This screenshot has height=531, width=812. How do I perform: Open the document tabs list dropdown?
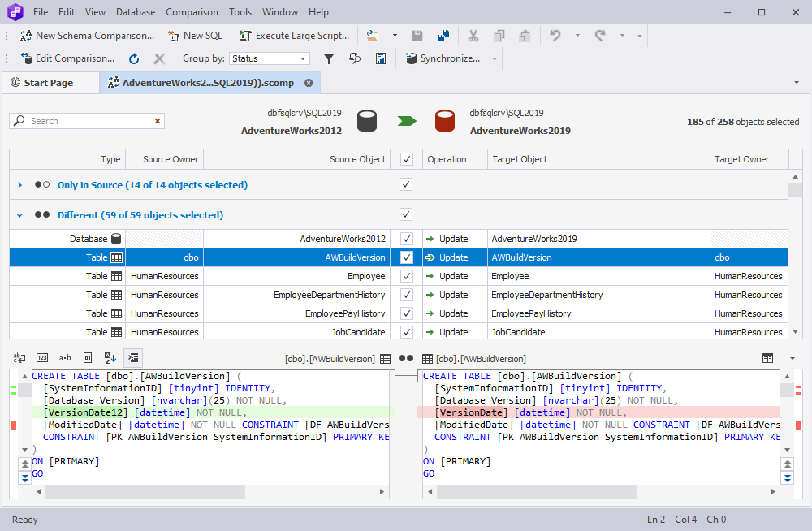797,82
